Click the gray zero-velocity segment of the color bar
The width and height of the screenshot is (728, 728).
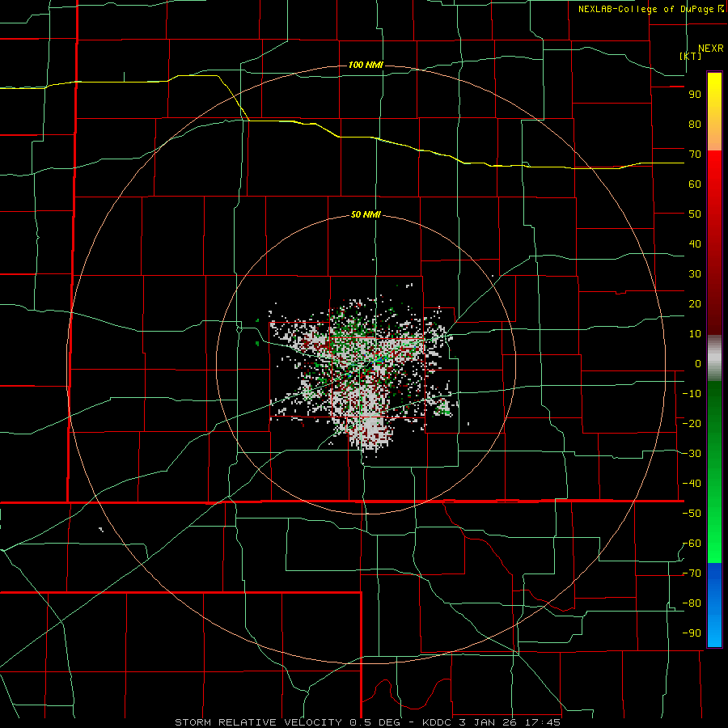714,358
